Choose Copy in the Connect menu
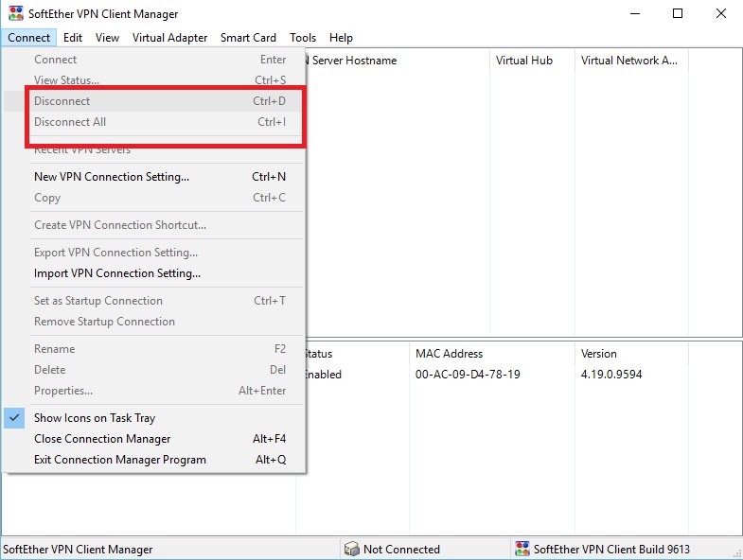Image resolution: width=743 pixels, height=560 pixels. point(153,198)
